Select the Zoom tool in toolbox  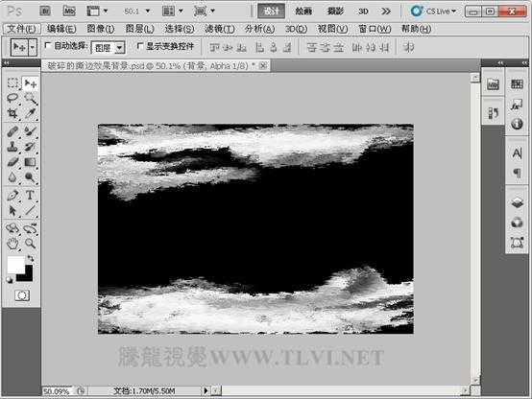(31, 244)
